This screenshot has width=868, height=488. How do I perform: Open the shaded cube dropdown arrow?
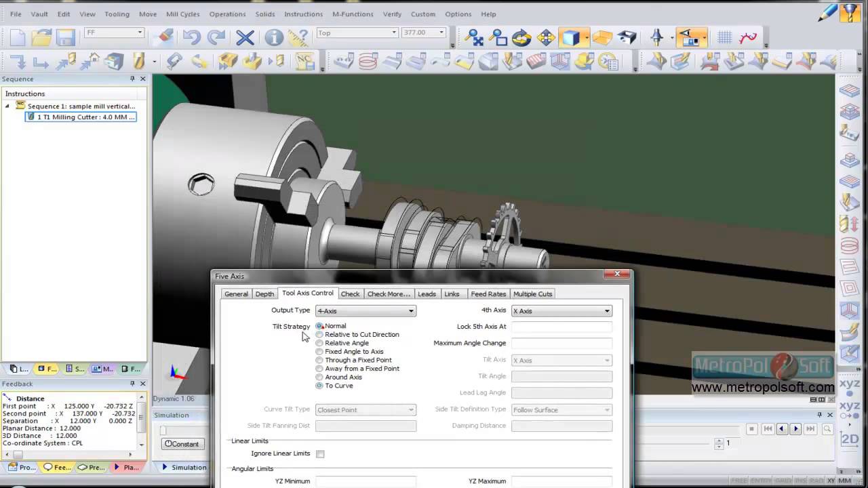(x=587, y=37)
